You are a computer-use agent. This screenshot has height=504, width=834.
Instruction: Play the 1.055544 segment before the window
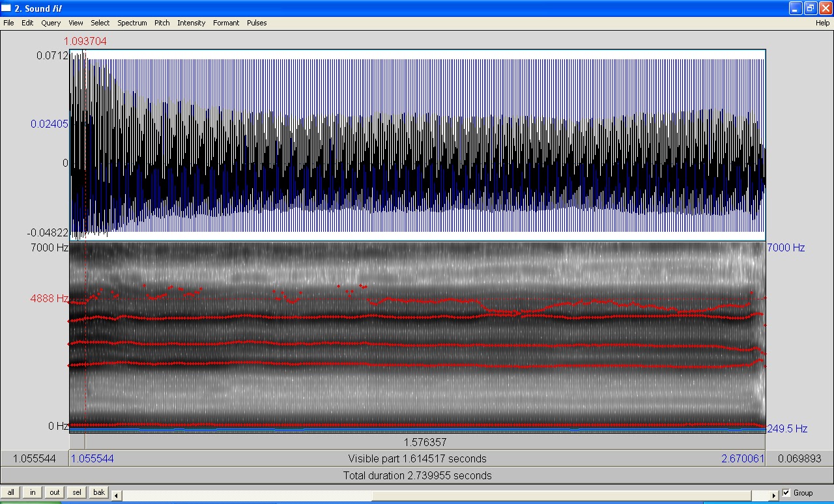click(x=35, y=458)
